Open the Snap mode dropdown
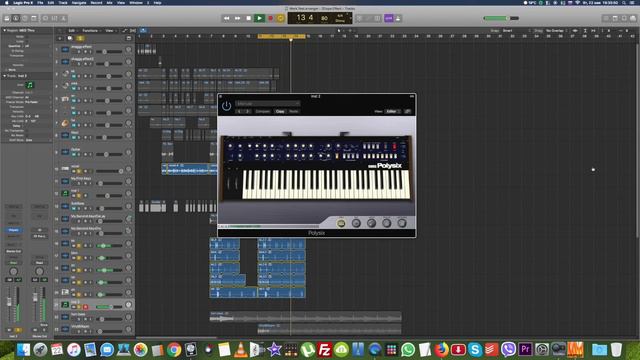Screen dimensions: 640x360 click(516, 31)
